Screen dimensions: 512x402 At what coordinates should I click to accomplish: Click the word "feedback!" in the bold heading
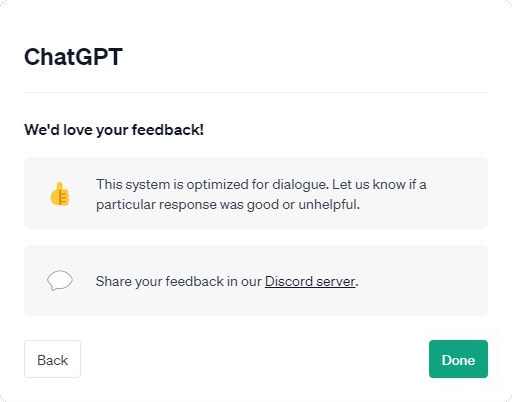click(168, 130)
